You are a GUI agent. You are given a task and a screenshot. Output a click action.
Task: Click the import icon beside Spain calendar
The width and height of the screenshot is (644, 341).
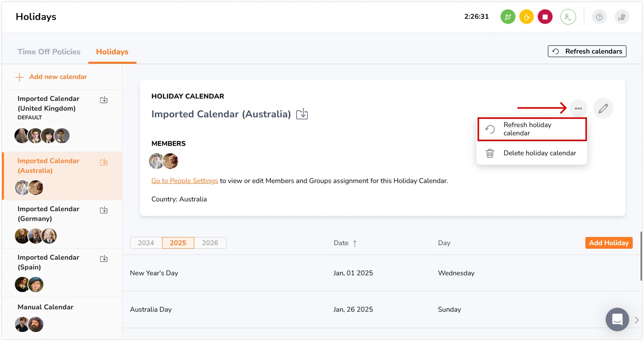(104, 259)
